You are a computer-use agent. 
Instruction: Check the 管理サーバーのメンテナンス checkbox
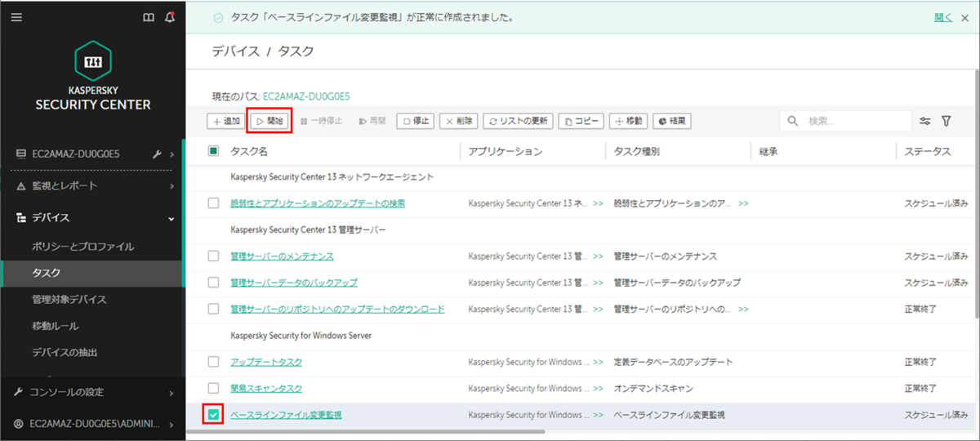pyautogui.click(x=213, y=256)
